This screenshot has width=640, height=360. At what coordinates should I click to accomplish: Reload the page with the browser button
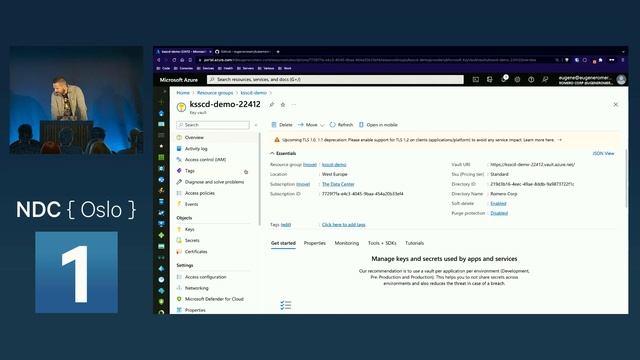click(174, 60)
